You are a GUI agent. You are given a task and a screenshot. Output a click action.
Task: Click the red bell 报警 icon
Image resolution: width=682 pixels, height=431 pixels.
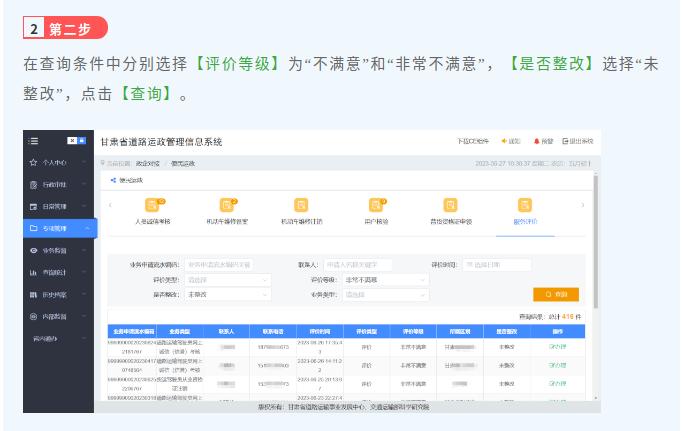click(x=536, y=141)
